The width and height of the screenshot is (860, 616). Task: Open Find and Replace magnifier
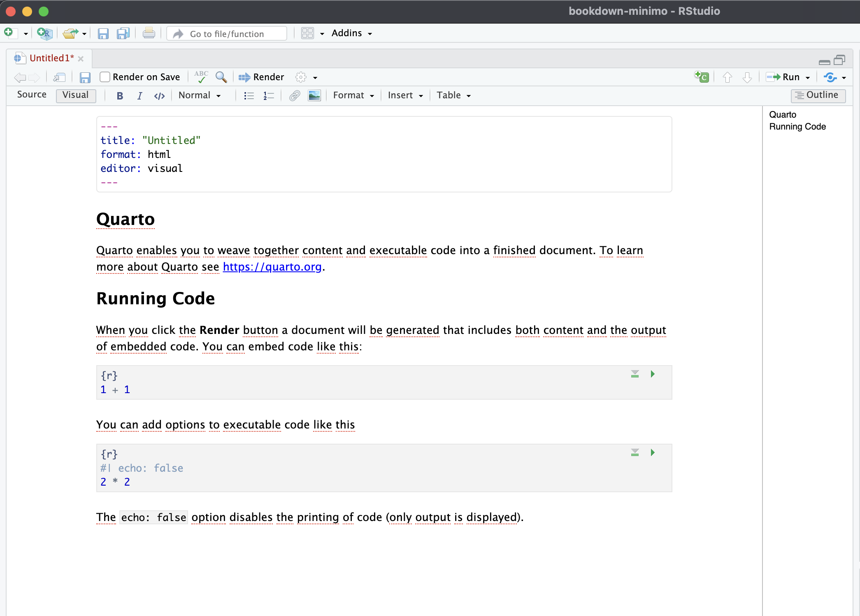coord(221,77)
